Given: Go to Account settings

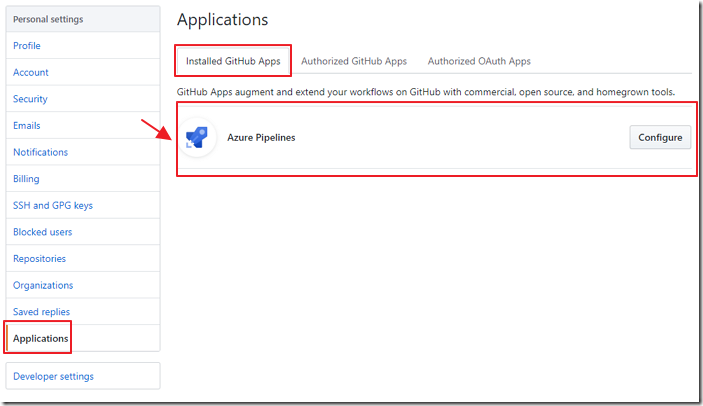Looking at the screenshot, I should pos(83,72).
